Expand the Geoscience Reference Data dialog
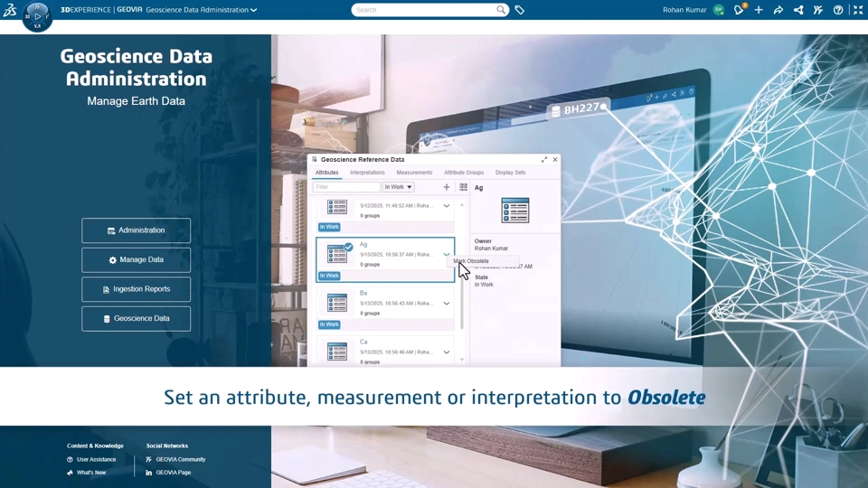The width and height of the screenshot is (868, 488). 544,159
